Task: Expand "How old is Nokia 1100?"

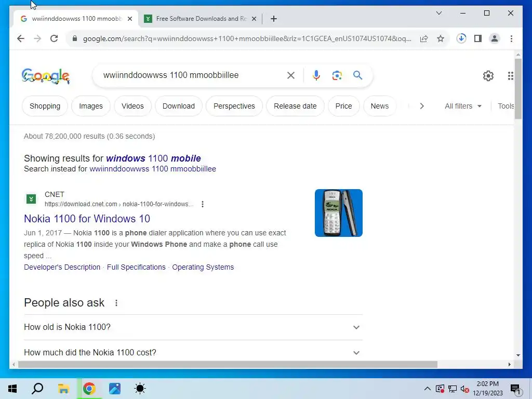Action: [x=193, y=327]
